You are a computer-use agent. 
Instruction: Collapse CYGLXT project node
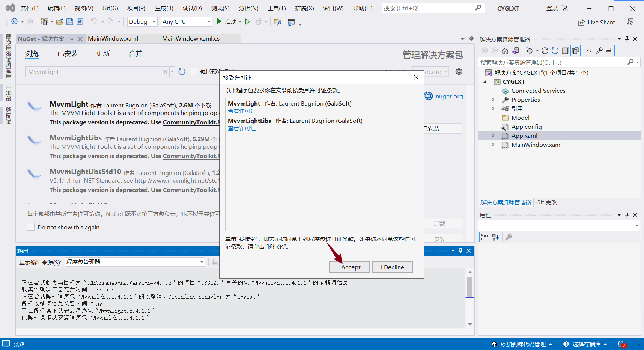[485, 81]
